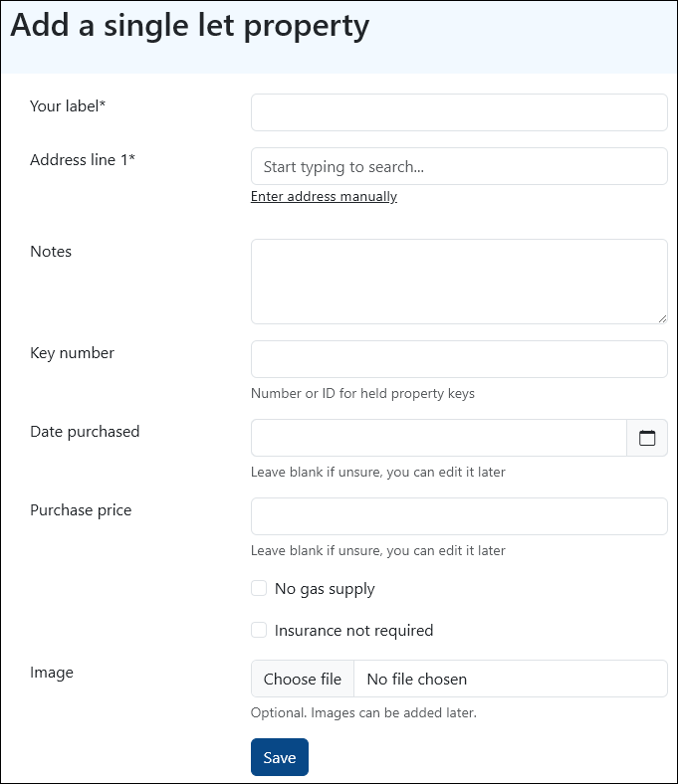The image size is (678, 784).
Task: Tick the No gas supply checkbox
Action: (x=259, y=589)
